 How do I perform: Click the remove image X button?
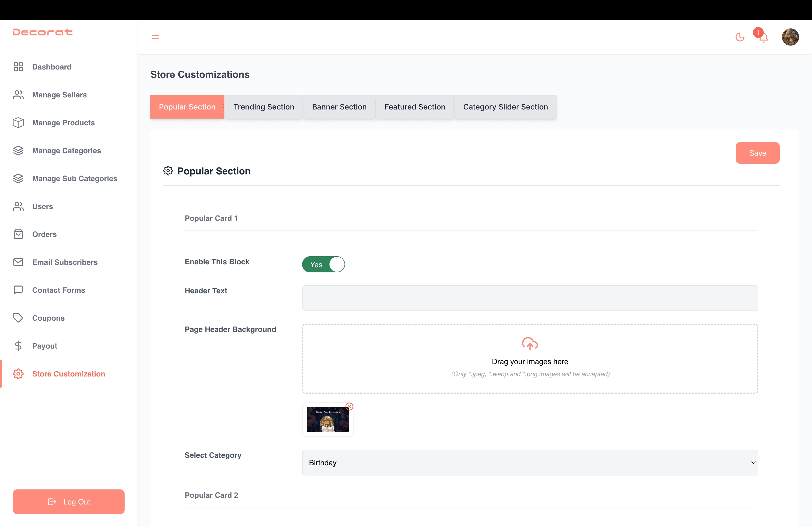[x=349, y=406]
